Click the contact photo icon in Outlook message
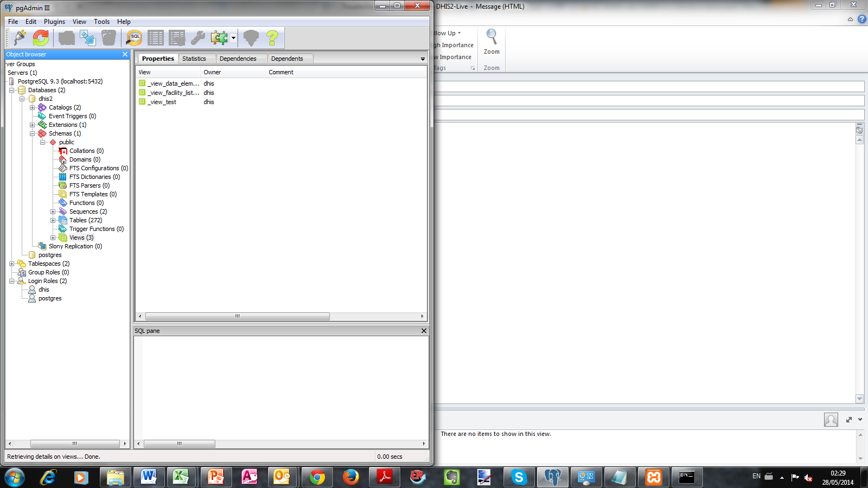The width and height of the screenshot is (868, 488). click(831, 420)
